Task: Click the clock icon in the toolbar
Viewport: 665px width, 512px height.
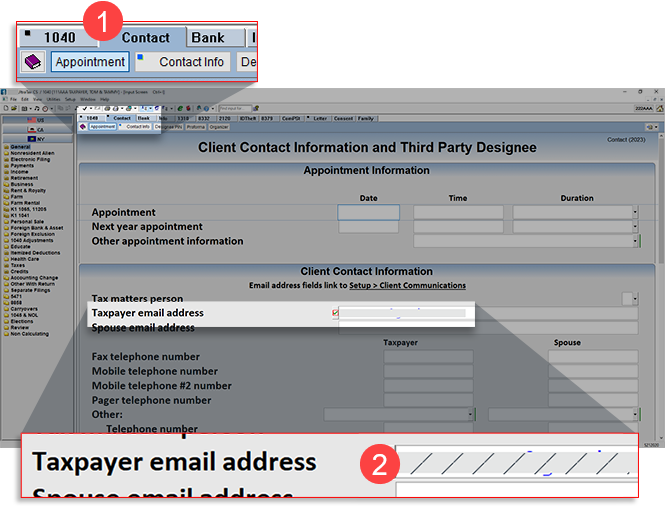Action: point(45,108)
